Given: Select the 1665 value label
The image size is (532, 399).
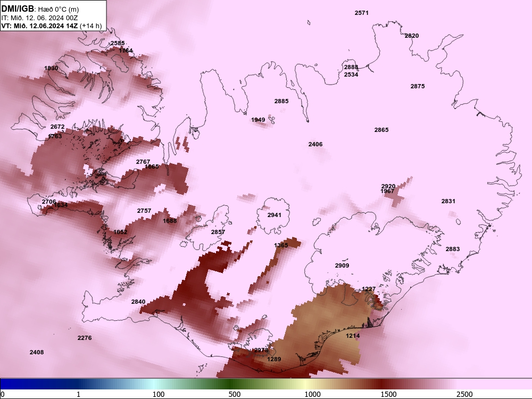Looking at the screenshot, I should click(152, 167).
